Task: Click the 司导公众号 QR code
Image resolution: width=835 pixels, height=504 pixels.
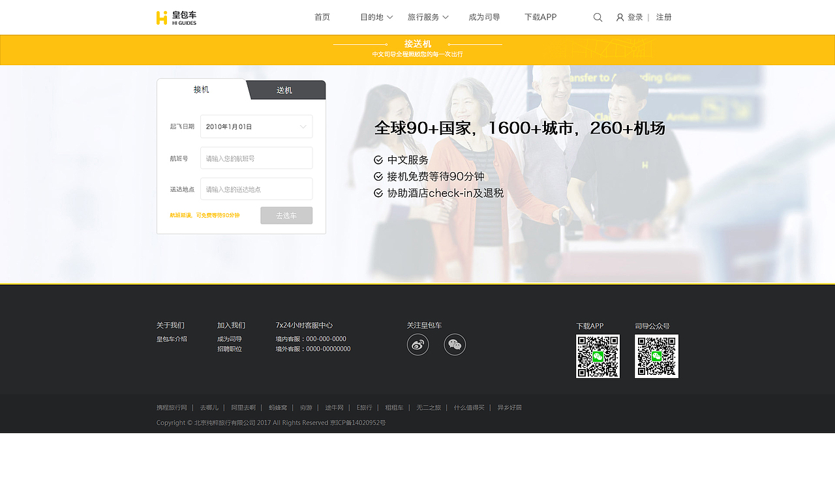Action: pyautogui.click(x=656, y=356)
